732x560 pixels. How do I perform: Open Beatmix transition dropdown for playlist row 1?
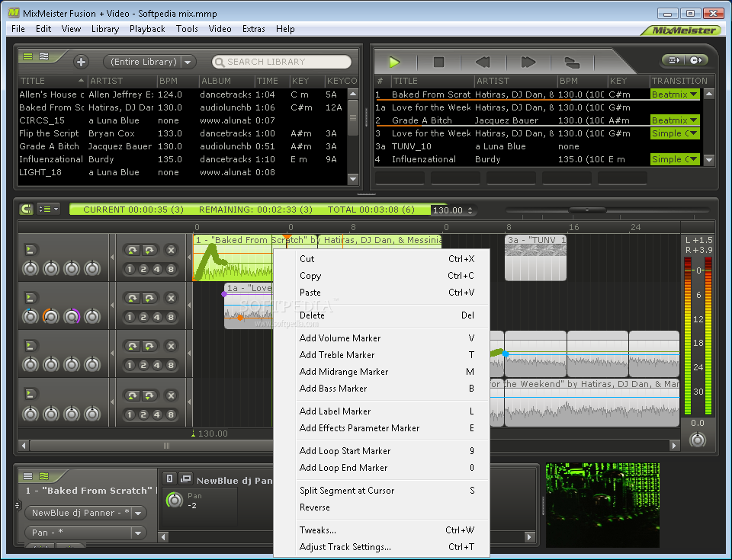click(x=675, y=94)
